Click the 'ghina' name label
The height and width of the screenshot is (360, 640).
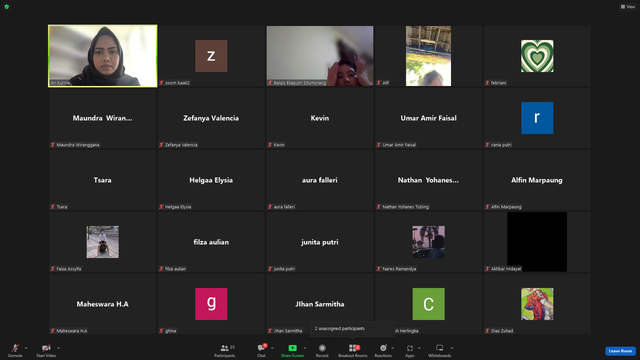(171, 331)
